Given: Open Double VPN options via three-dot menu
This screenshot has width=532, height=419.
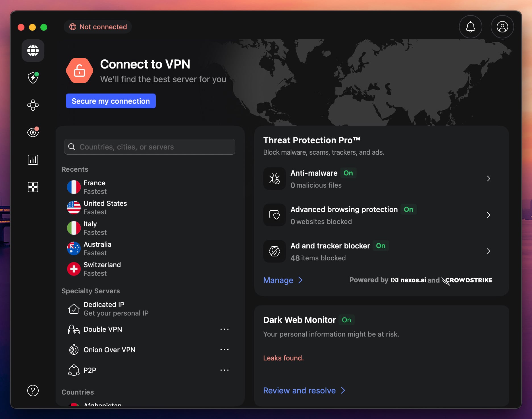Looking at the screenshot, I should (225, 329).
